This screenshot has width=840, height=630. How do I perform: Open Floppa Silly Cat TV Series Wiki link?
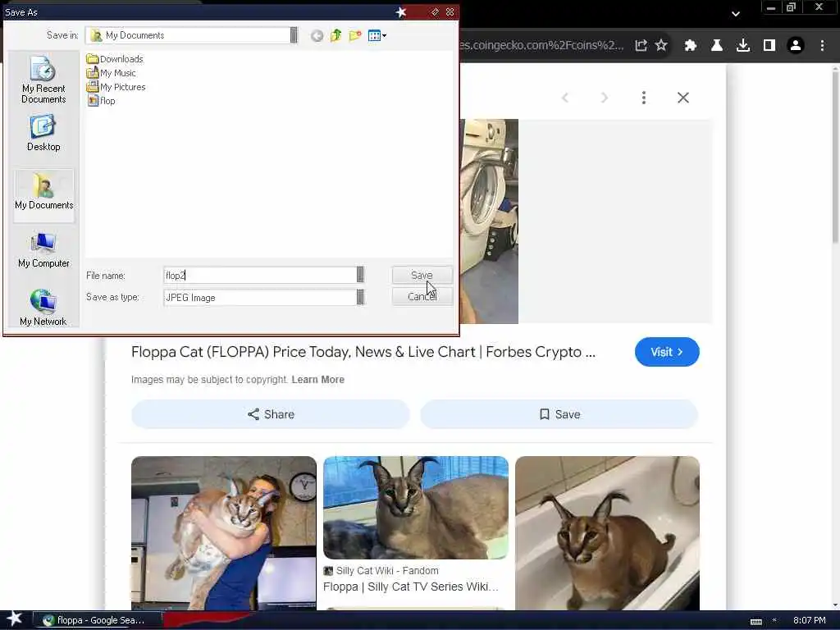click(410, 587)
